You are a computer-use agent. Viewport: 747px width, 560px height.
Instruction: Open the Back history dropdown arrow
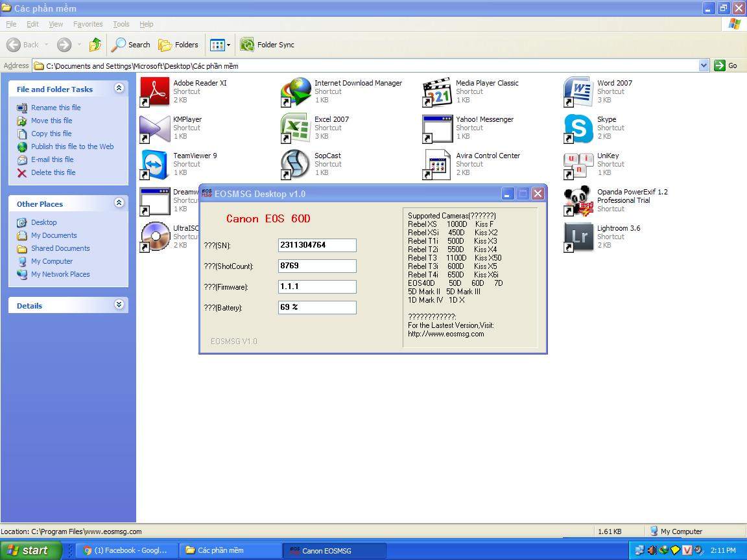click(x=46, y=45)
